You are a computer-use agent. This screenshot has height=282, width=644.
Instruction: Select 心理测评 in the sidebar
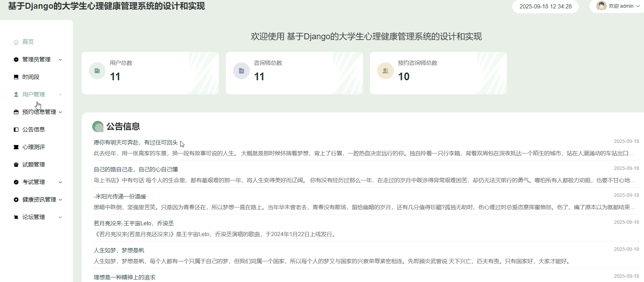[34, 147]
